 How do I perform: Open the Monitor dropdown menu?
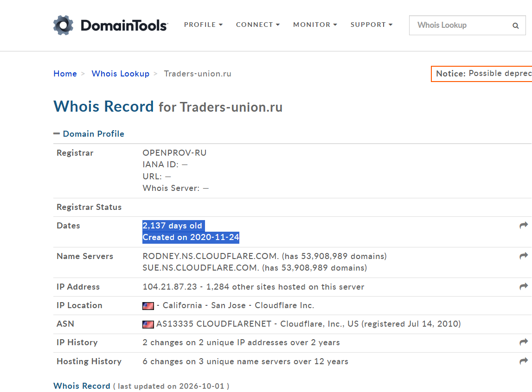click(315, 25)
